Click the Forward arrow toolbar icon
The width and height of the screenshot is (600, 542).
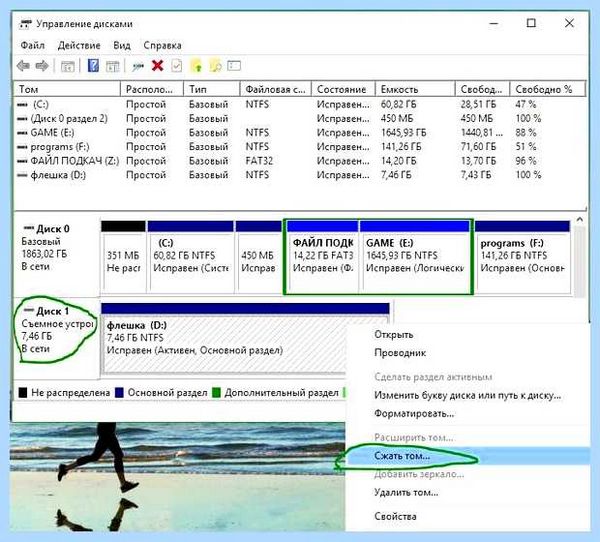coord(42,66)
